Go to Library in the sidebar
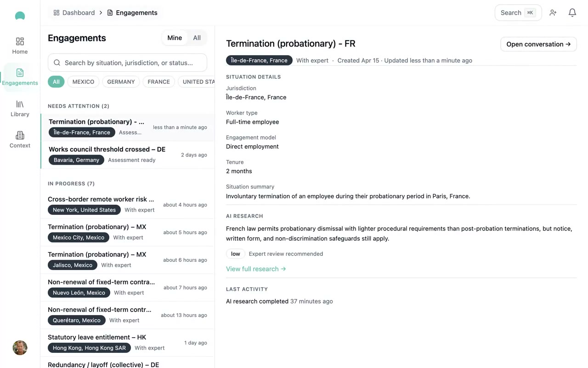This screenshot has width=588, height=368. pyautogui.click(x=20, y=109)
